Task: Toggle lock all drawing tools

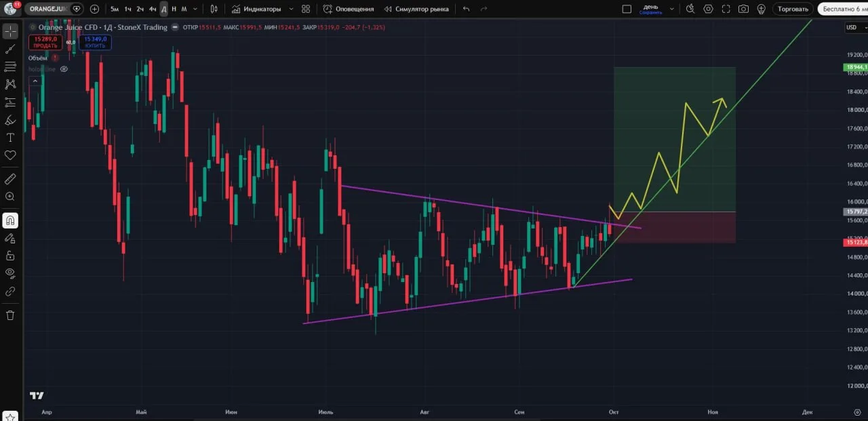Action: pyautogui.click(x=10, y=256)
